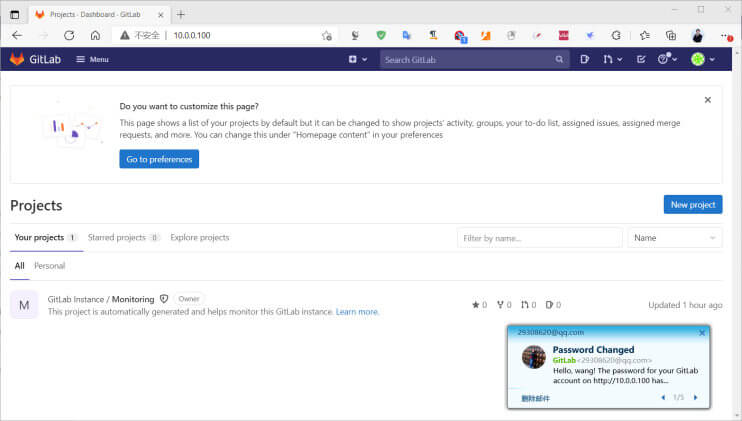Click the GitLab fox logo
Viewport: 742px width, 421px height.
click(x=17, y=59)
